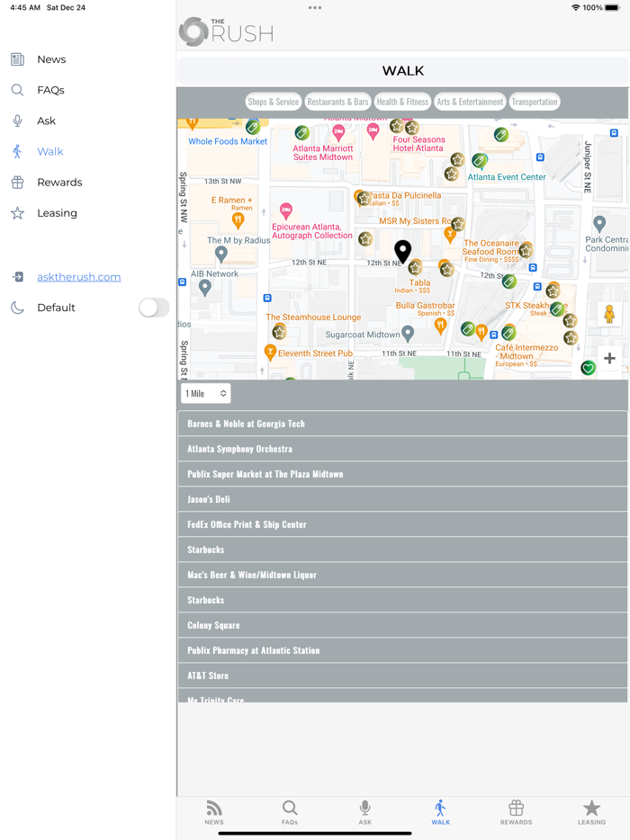Switch to the REWARDS bottom tab
The height and width of the screenshot is (840, 630).
[x=517, y=812]
